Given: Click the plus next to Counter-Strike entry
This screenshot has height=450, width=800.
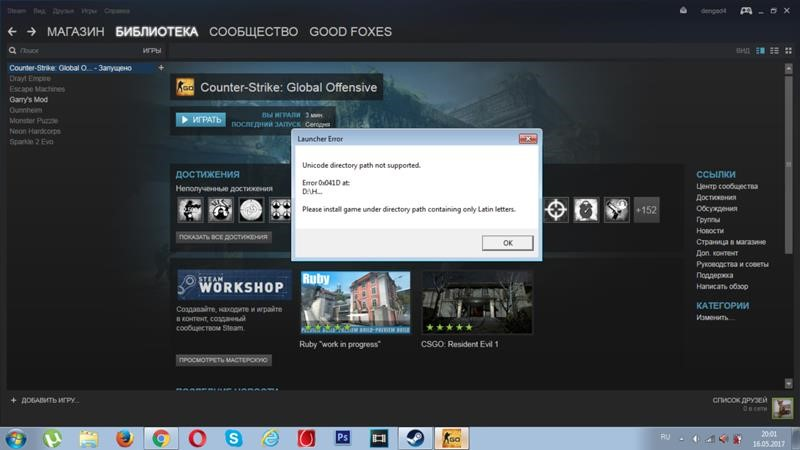Looking at the screenshot, I should click(161, 67).
